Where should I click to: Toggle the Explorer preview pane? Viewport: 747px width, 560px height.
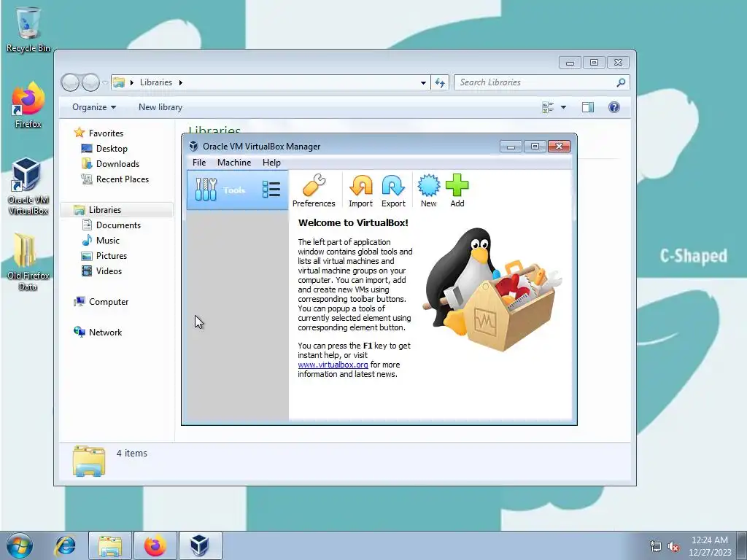pos(588,107)
